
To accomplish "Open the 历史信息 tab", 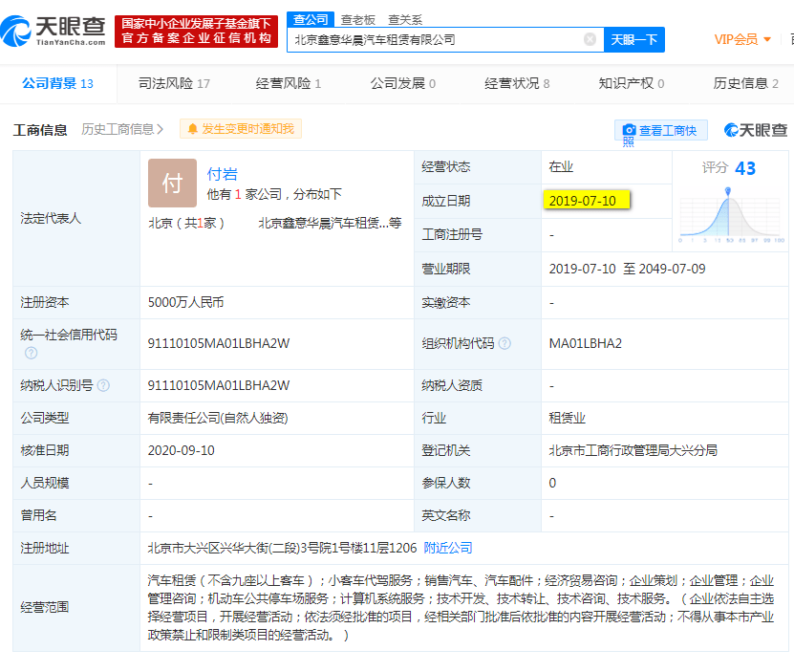I will (x=745, y=83).
